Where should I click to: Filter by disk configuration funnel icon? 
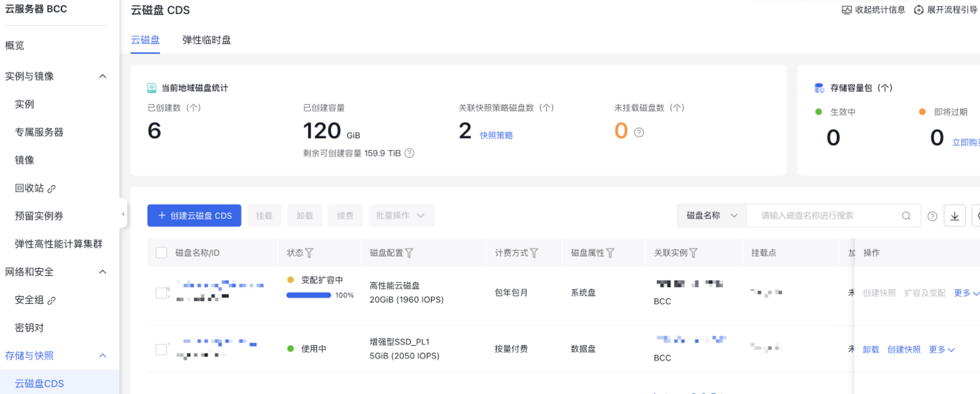[x=409, y=253]
